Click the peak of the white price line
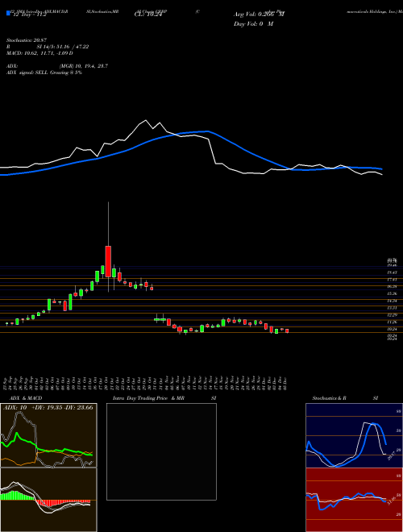The width and height of the screenshot is (403, 532). [146, 120]
